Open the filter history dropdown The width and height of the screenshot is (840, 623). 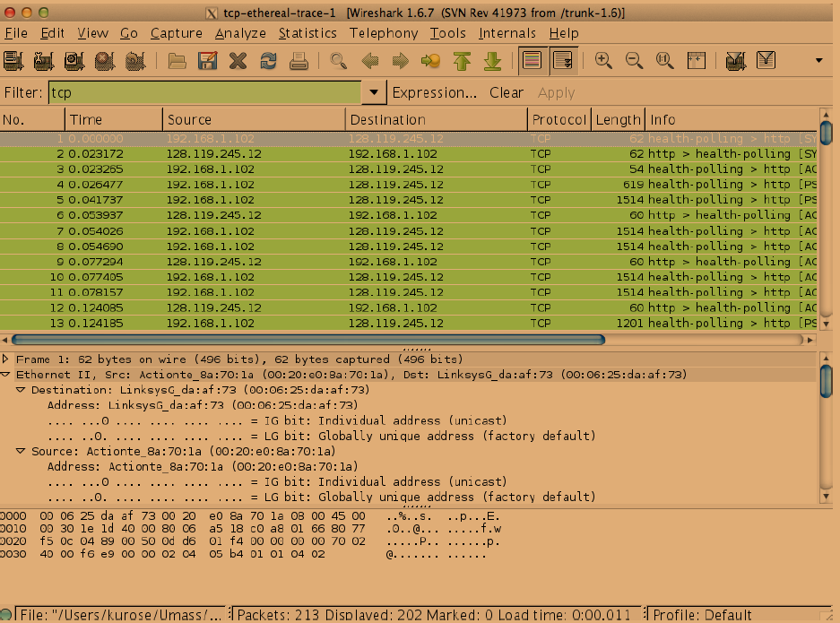pos(373,92)
